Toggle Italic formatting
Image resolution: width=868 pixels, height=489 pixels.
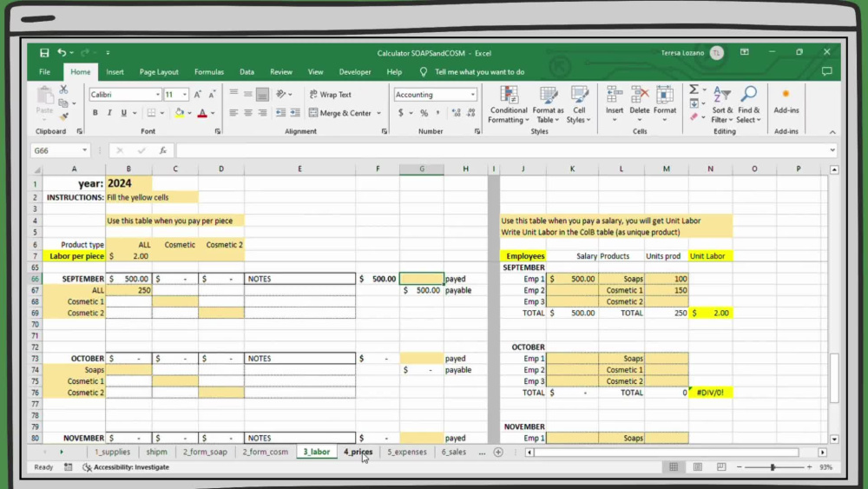(109, 113)
